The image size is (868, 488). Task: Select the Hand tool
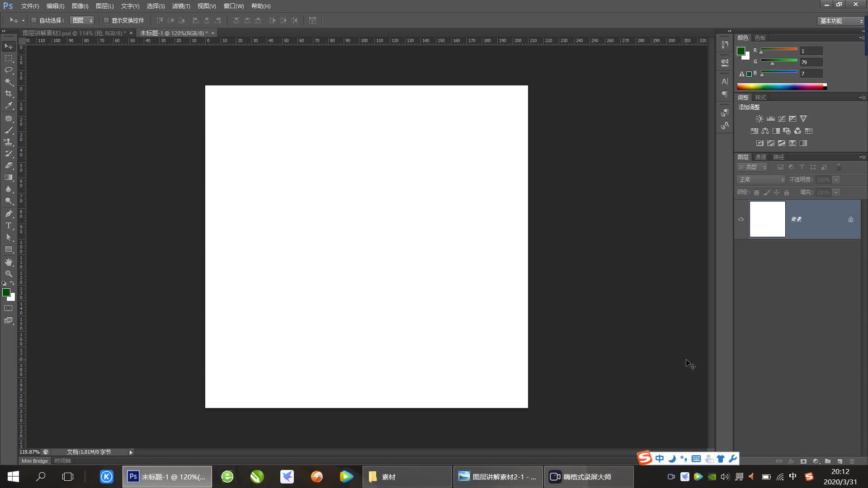pyautogui.click(x=9, y=262)
